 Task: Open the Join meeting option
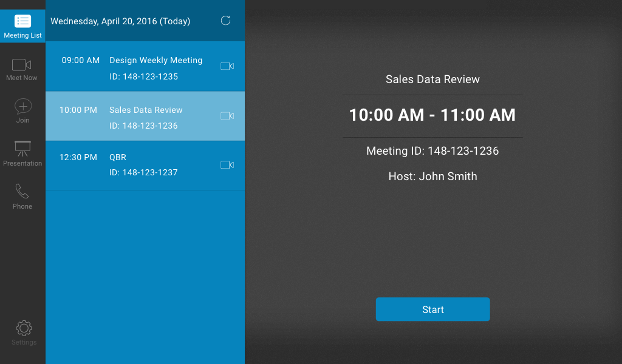coord(22,111)
